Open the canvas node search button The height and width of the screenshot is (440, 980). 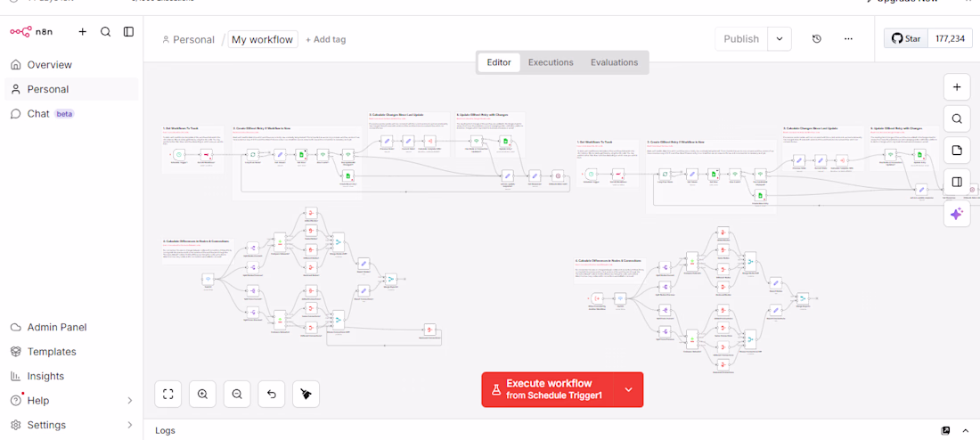[x=956, y=118]
